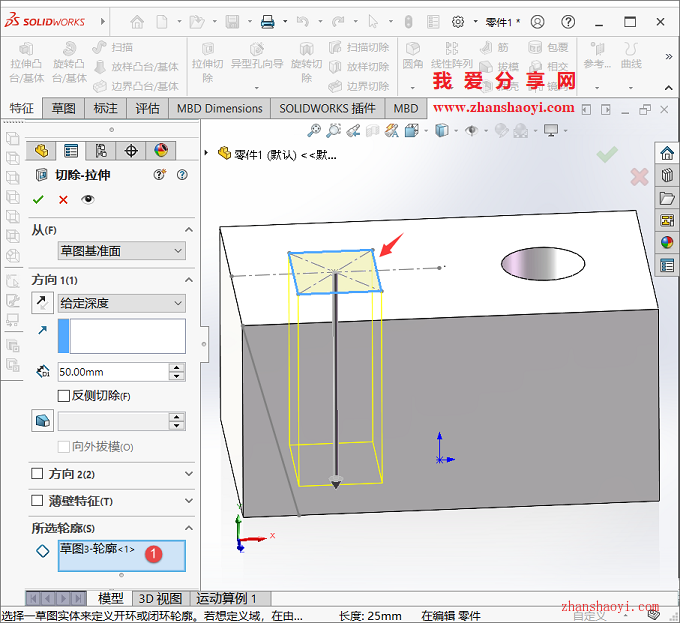Switch to the 运动算例 1 tab
This screenshot has height=623, width=680.
226,599
